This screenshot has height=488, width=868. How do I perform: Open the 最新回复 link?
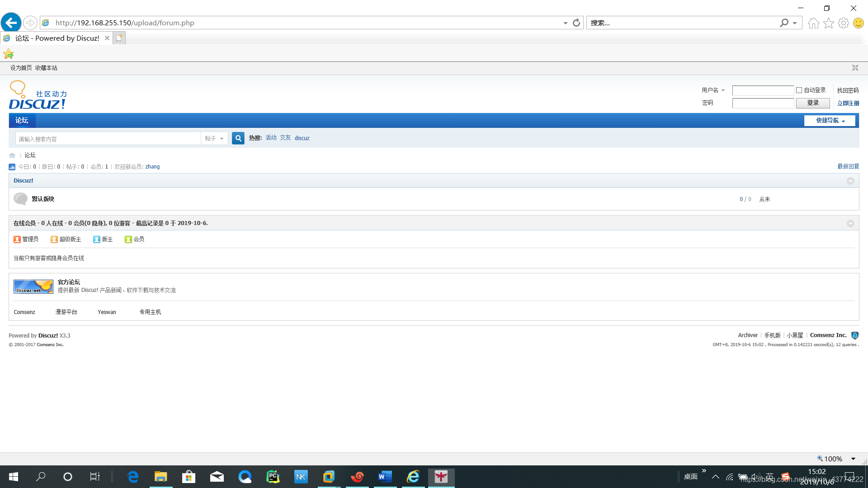point(848,167)
